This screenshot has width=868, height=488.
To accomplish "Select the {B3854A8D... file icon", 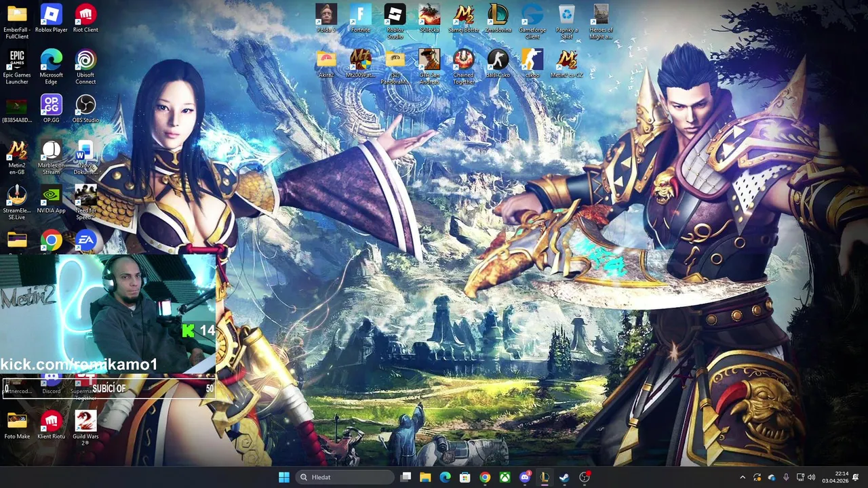I will [x=17, y=109].
